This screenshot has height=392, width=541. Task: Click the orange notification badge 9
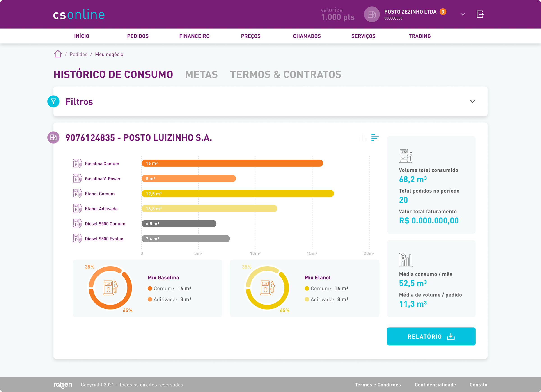tap(443, 12)
